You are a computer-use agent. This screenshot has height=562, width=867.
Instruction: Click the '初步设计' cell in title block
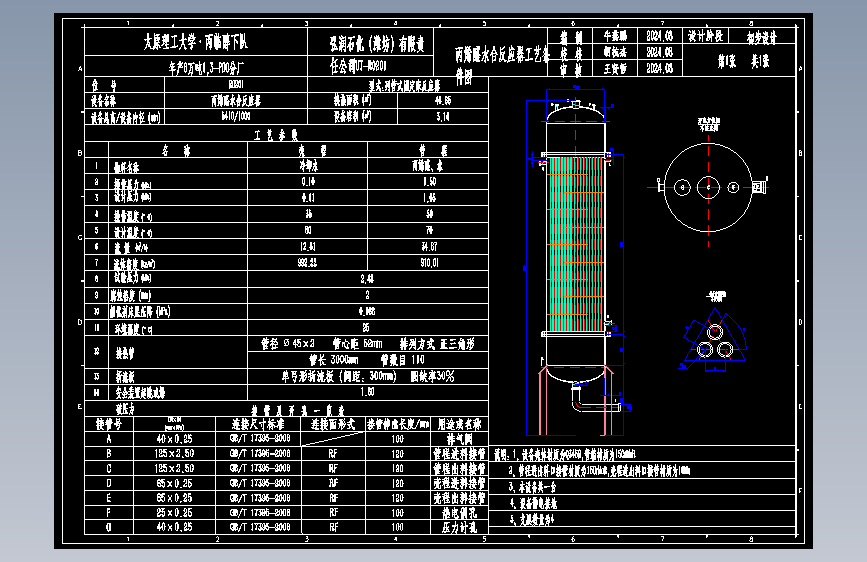pos(762,37)
